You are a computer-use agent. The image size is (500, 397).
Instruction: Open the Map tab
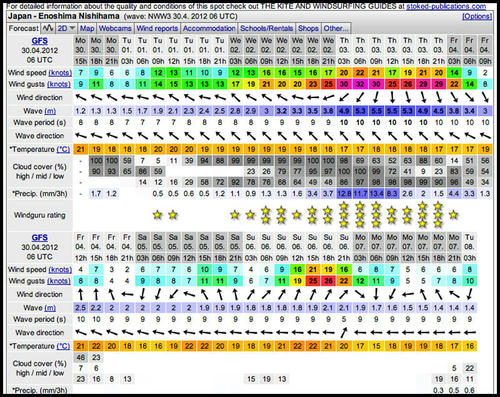coord(87,28)
